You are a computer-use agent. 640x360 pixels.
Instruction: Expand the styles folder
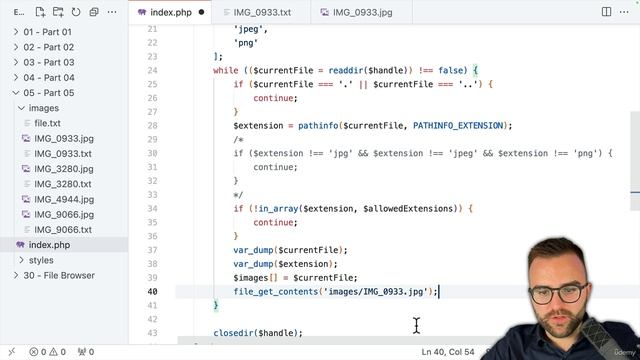(22, 260)
